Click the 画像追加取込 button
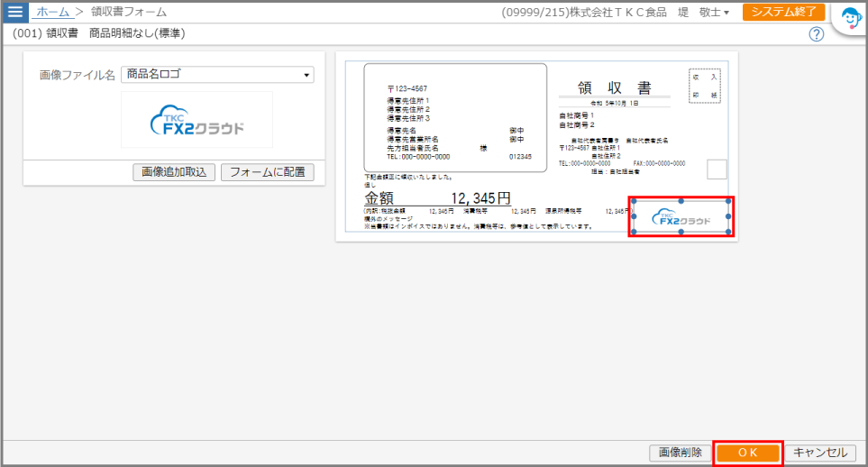 pyautogui.click(x=174, y=172)
